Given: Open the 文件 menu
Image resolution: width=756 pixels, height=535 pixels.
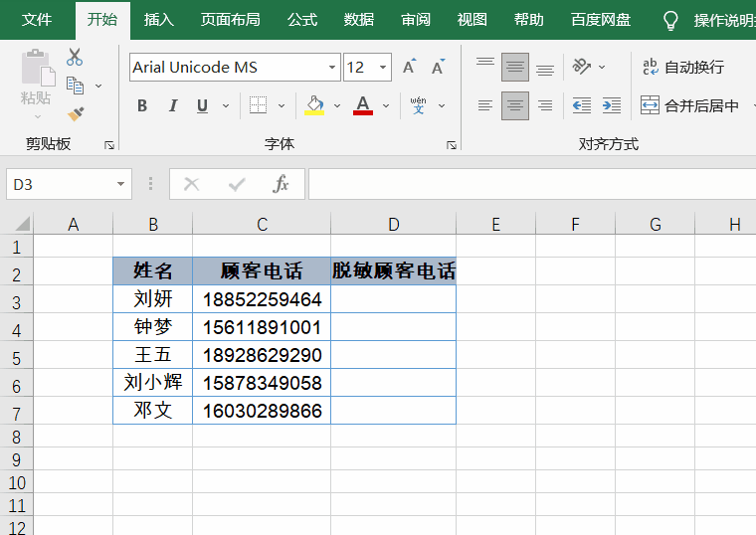Looking at the screenshot, I should (x=37, y=20).
